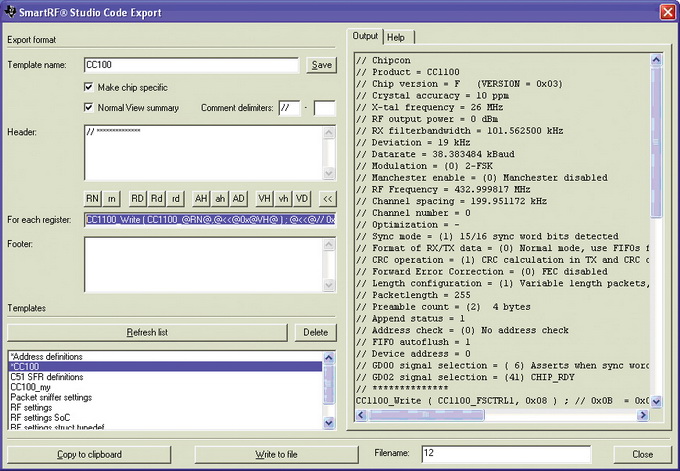Click the "// Product = CC1100" output line

click(408, 72)
